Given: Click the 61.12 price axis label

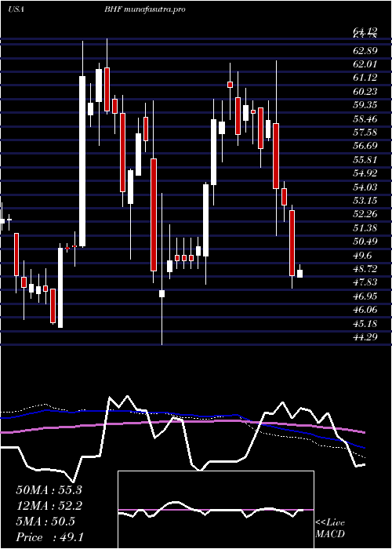Looking at the screenshot, I should point(365,78).
